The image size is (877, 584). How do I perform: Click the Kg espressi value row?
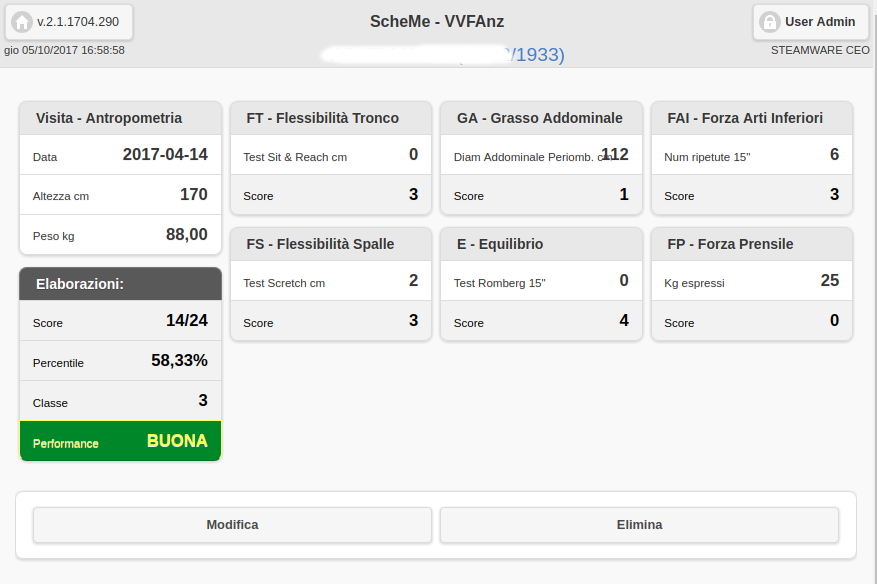752,281
